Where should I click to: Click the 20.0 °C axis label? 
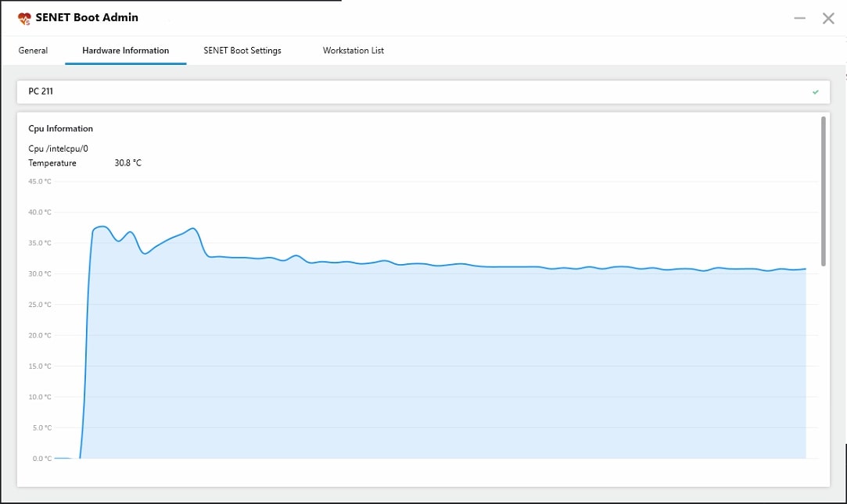tap(40, 335)
